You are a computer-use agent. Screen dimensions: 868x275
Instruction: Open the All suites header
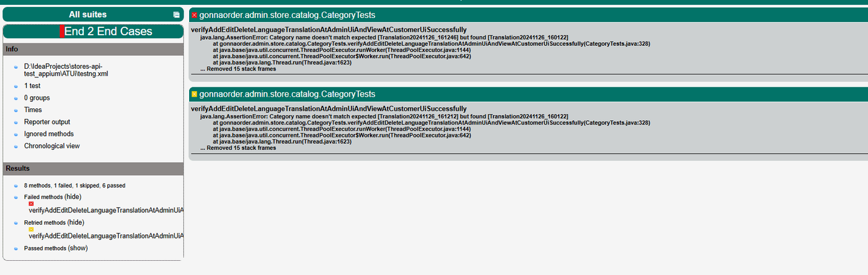93,14
